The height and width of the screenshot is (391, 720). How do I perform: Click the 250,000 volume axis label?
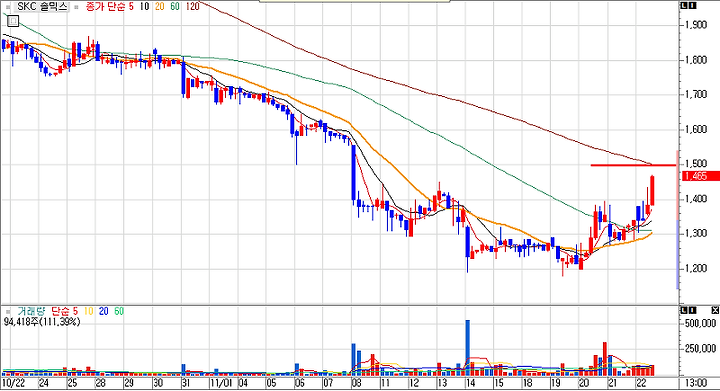[x=700, y=349]
